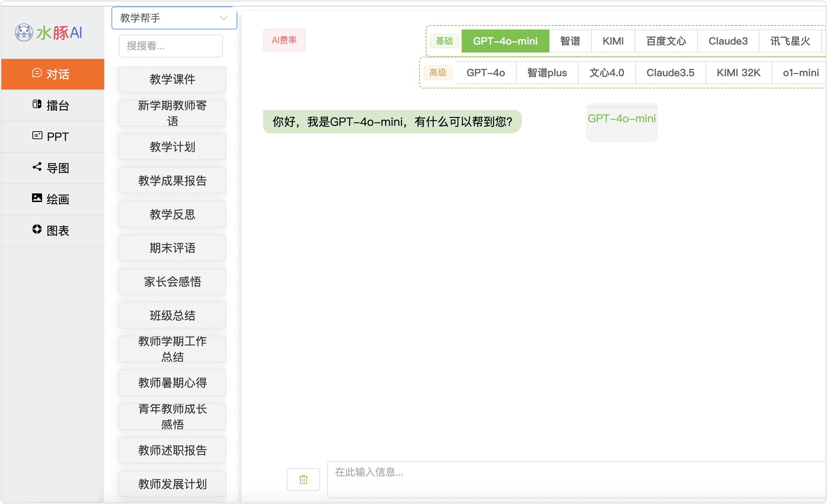Switch to 高级 advanced model tier
The height and width of the screenshot is (504, 827).
pos(438,73)
